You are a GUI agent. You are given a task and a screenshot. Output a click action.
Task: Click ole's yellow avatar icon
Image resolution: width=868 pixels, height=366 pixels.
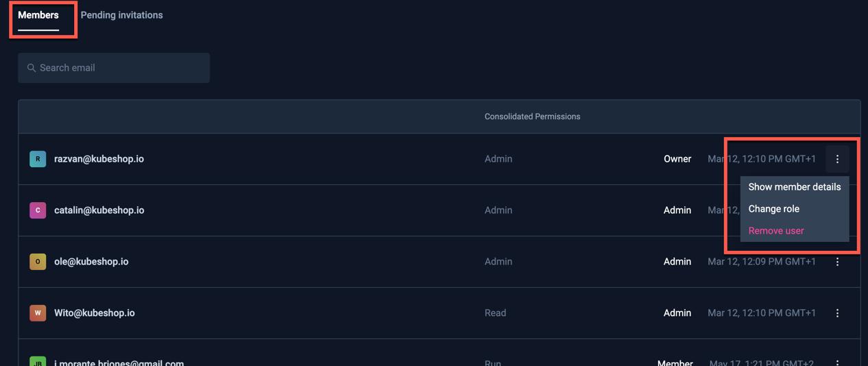38,262
